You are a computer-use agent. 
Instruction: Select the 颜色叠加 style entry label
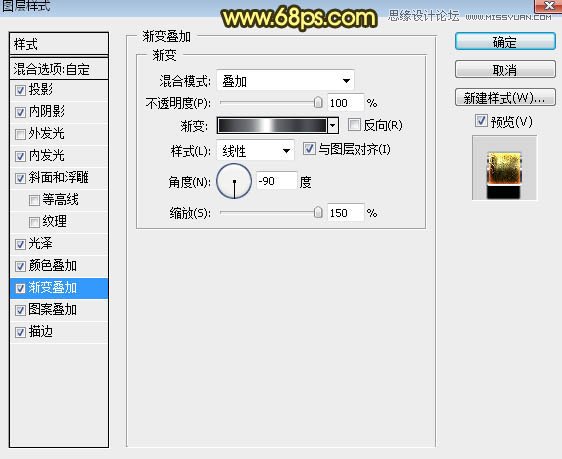(53, 266)
